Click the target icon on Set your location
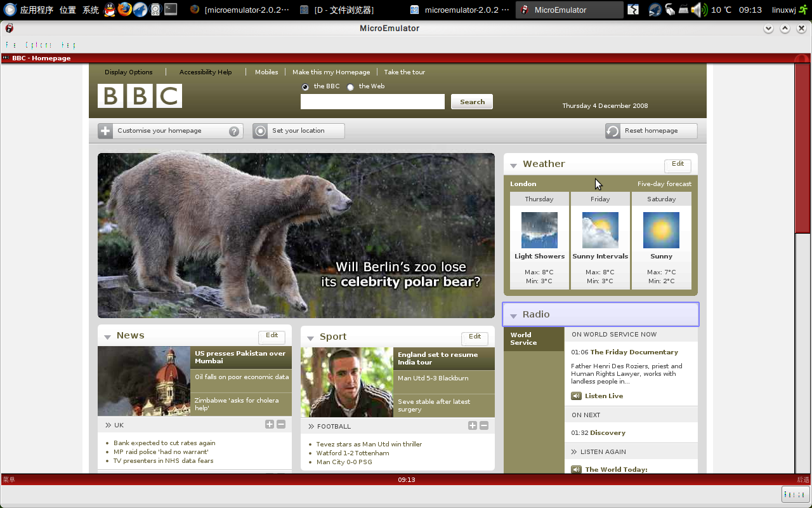The image size is (812, 508). click(x=260, y=131)
